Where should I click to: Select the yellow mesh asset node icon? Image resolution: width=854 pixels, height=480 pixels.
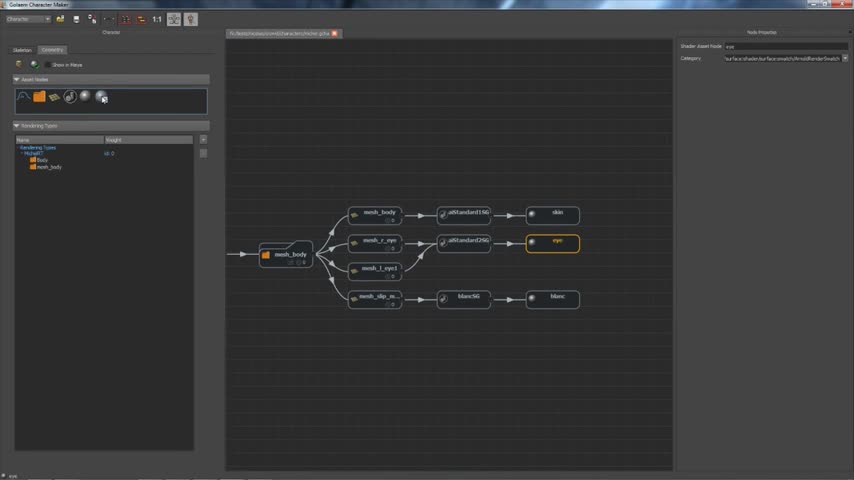pyautogui.click(x=54, y=97)
